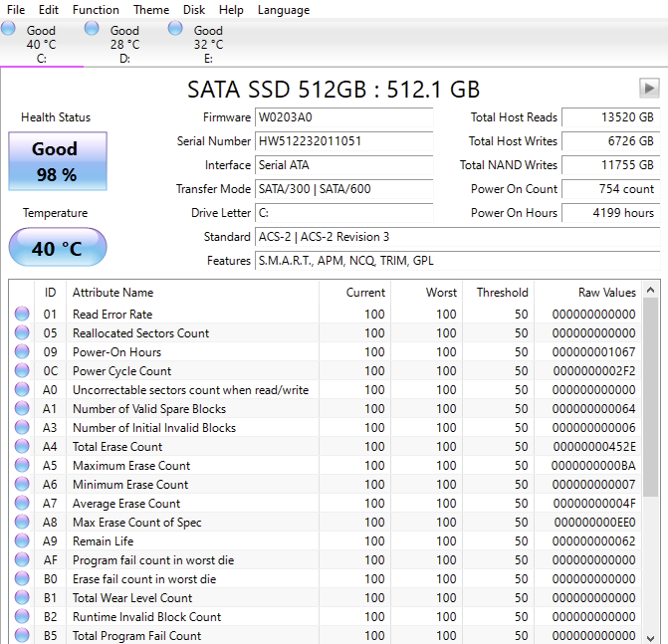Click status orb of Total Erase Count row
668x644 pixels.
pos(22,446)
